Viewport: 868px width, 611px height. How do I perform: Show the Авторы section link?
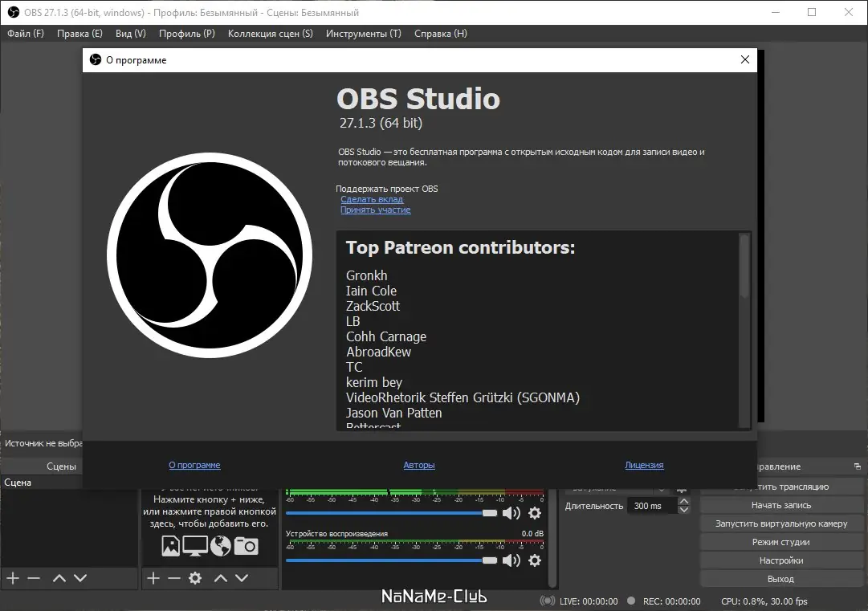pos(419,465)
